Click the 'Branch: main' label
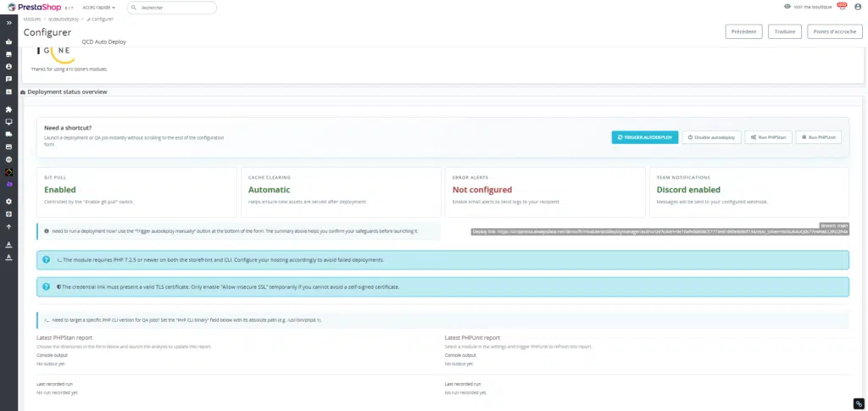This screenshot has height=411, width=868. point(834,225)
